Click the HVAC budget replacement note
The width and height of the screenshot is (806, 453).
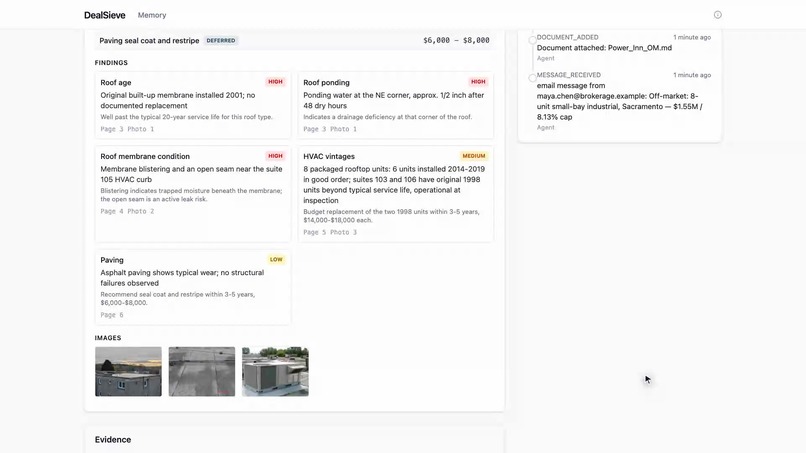pos(391,216)
